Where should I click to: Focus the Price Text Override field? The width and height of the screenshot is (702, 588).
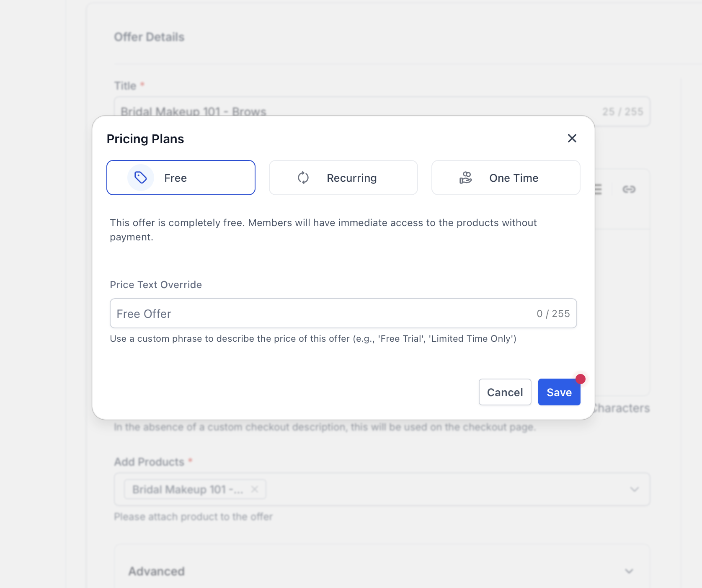coord(343,313)
